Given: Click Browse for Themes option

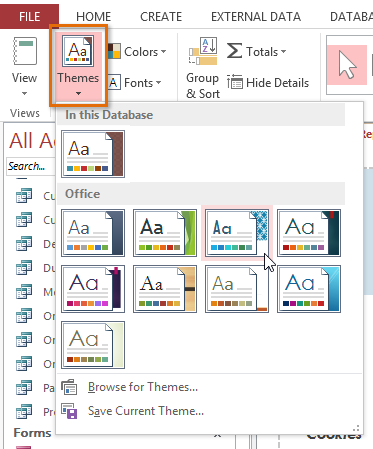Looking at the screenshot, I should (x=143, y=387).
